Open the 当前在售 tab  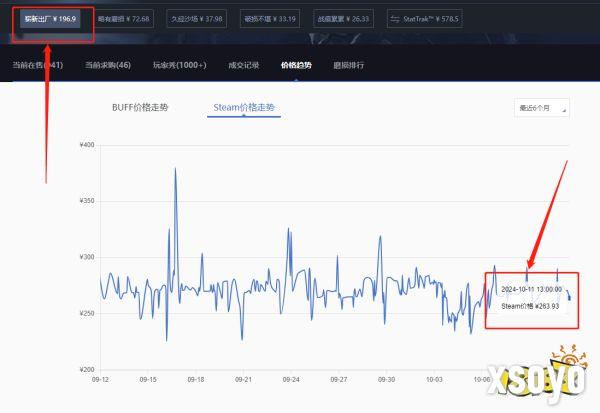38,65
